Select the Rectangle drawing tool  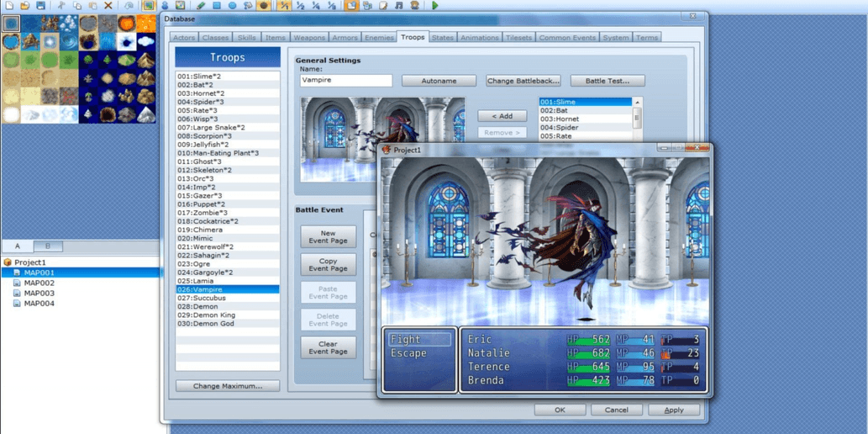click(217, 6)
